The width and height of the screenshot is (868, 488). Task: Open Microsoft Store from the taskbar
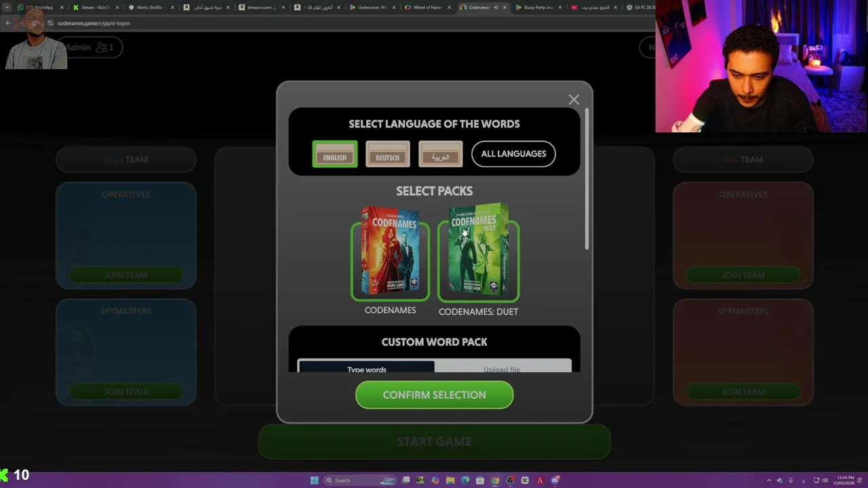480,481
